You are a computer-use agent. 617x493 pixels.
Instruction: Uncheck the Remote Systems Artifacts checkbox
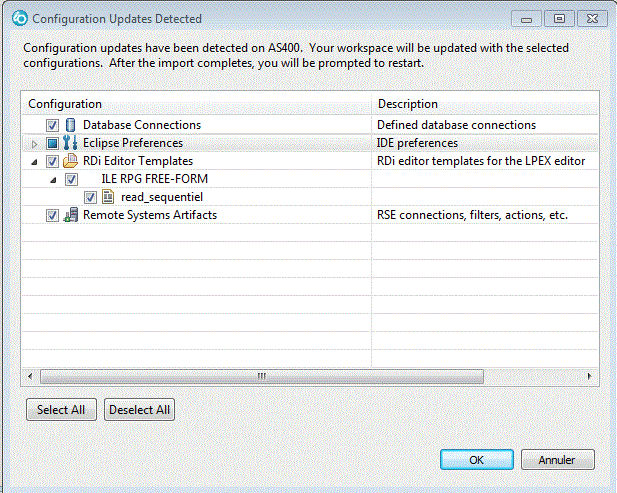coord(52,215)
